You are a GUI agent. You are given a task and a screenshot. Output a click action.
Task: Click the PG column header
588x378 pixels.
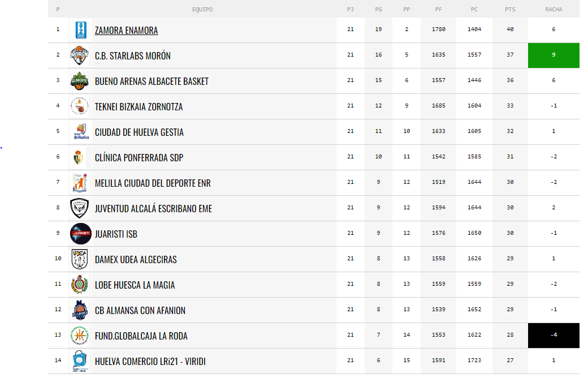point(378,10)
